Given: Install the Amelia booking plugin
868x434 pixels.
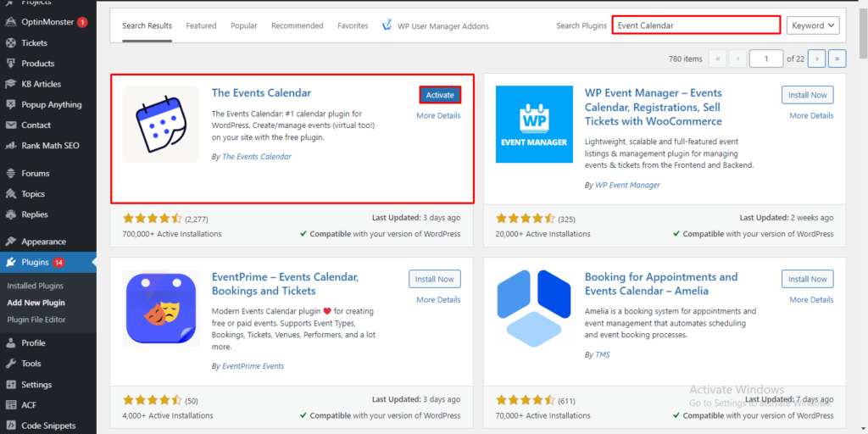Looking at the screenshot, I should click(x=808, y=279).
